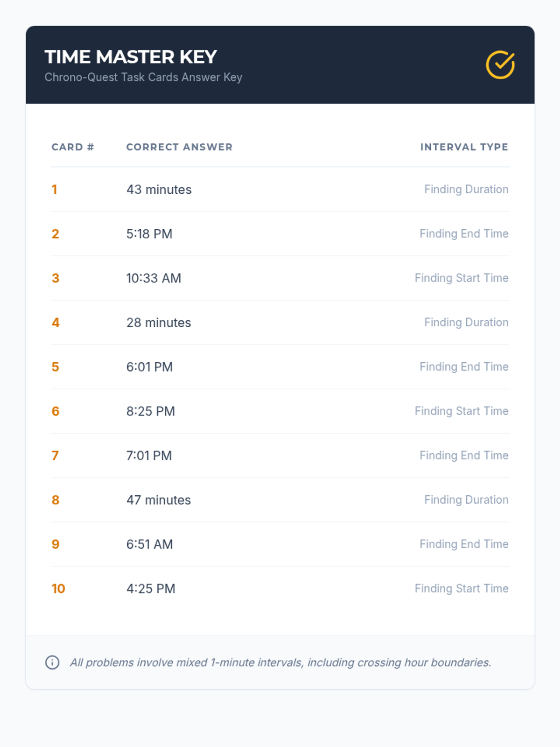Select the CORRECT ANSWER column header
The width and height of the screenshot is (560, 747).
tap(179, 147)
